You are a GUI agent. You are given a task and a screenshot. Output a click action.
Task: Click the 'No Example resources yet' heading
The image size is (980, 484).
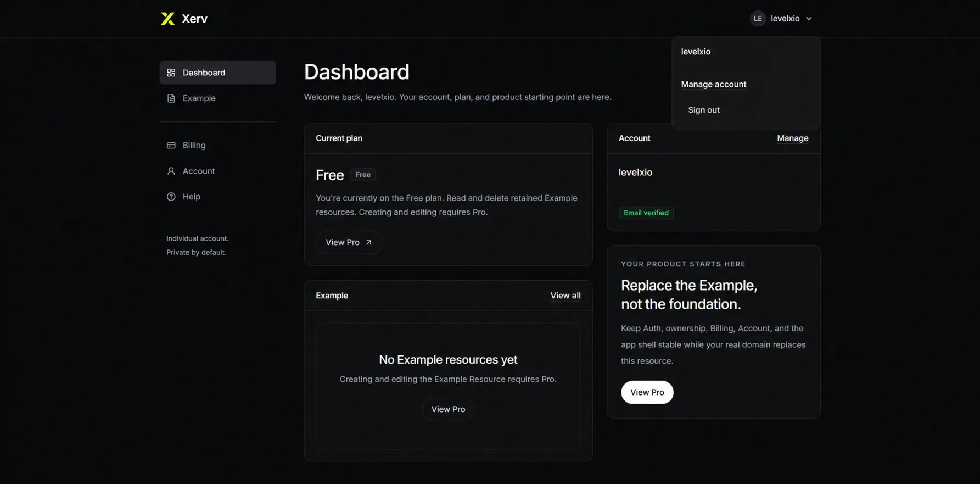[x=448, y=360]
